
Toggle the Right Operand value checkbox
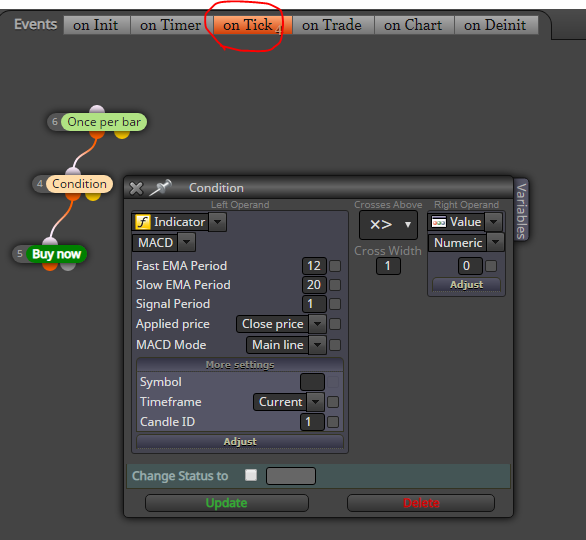[x=491, y=266]
